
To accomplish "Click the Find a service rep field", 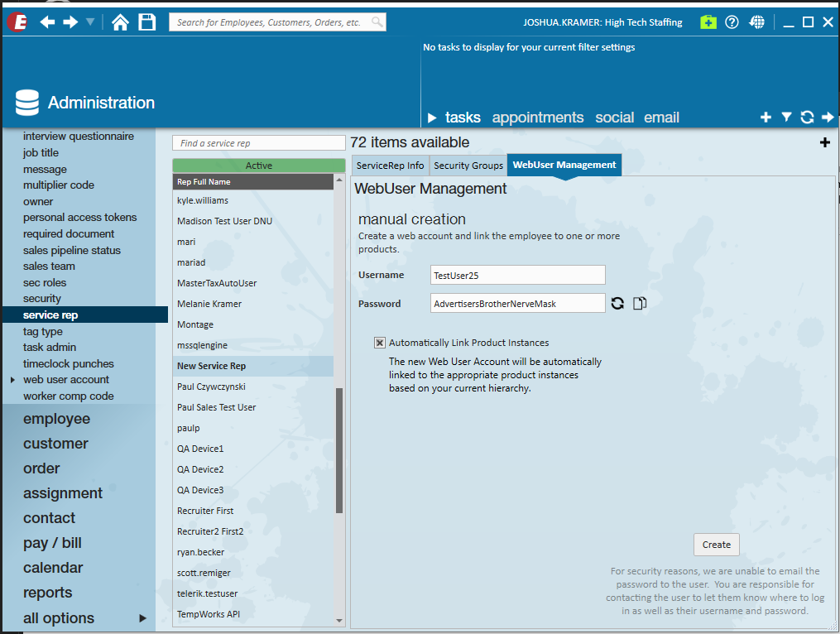I will tap(259, 143).
